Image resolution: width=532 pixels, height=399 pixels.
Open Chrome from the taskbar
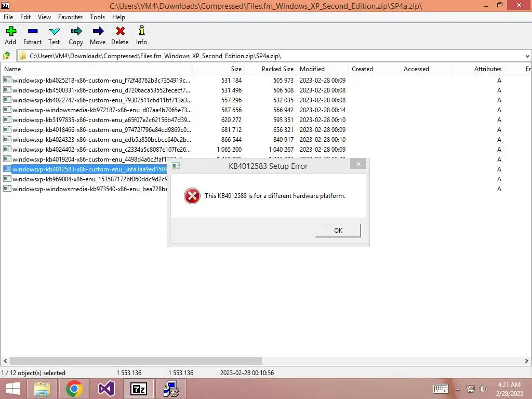click(74, 389)
